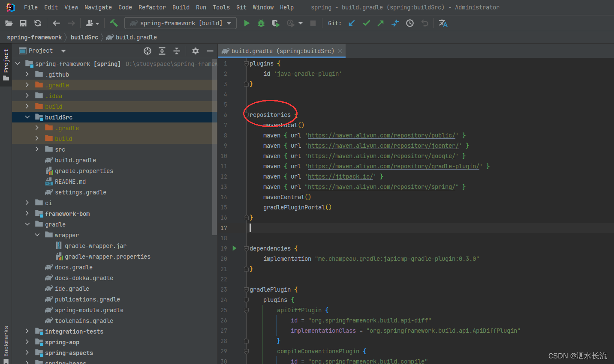
Task: Navigate back with the left arrow icon
Action: (56, 23)
